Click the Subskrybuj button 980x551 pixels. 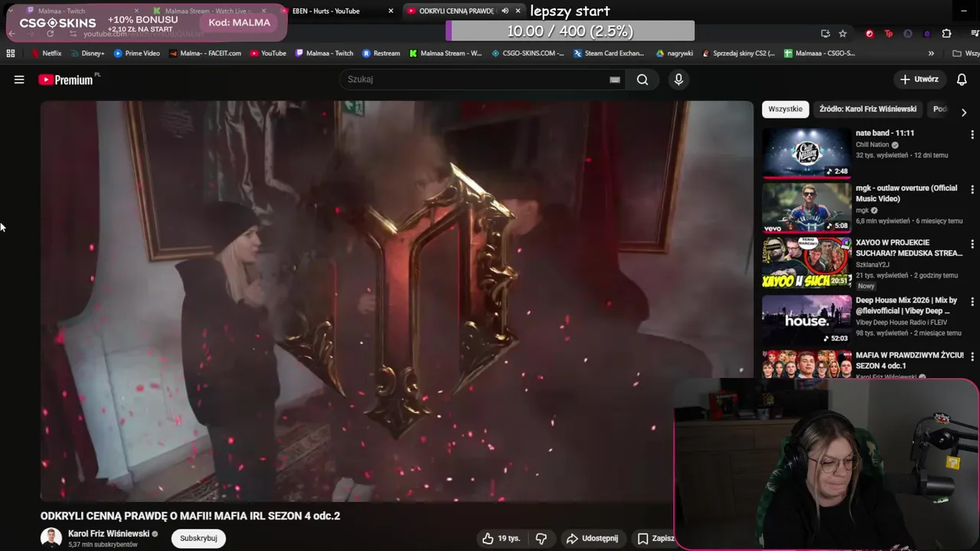pos(198,539)
